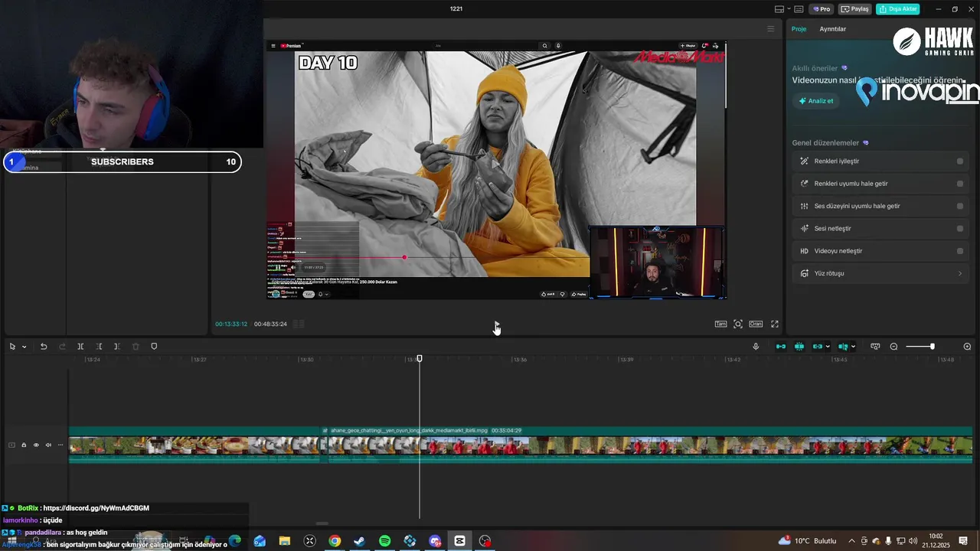Start voiceover recording with microphone icon
980x551 pixels.
coord(756,347)
